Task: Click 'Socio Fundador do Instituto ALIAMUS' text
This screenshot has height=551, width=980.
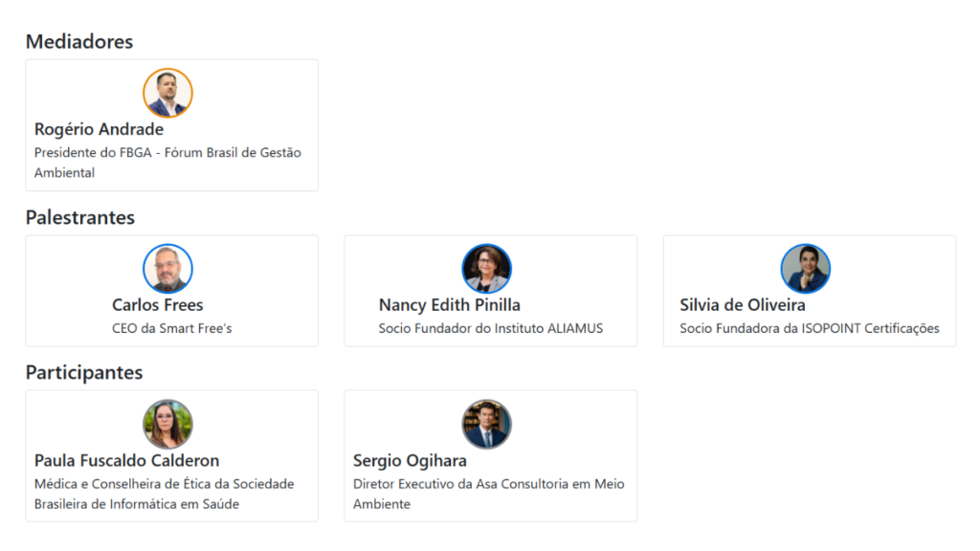Action: point(491,328)
